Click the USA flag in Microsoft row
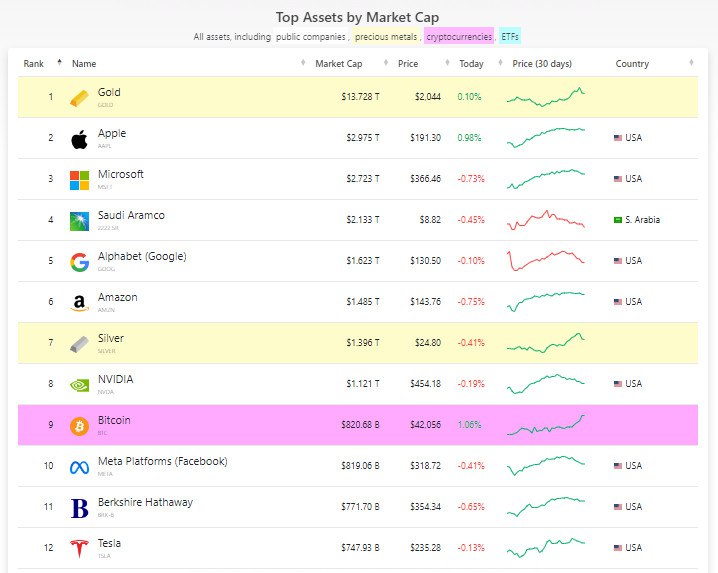The width and height of the screenshot is (718, 573). (618, 179)
